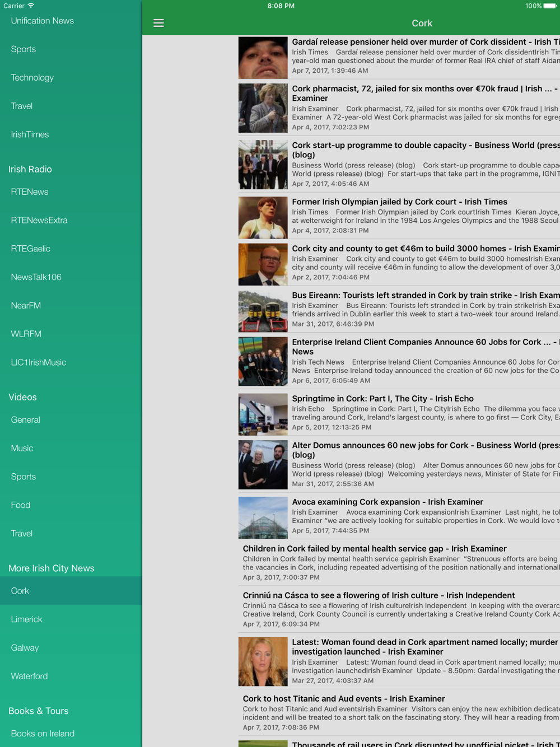The height and width of the screenshot is (747, 560).
Task: Read Springtime in Cork Part I headline
Action: tap(382, 399)
